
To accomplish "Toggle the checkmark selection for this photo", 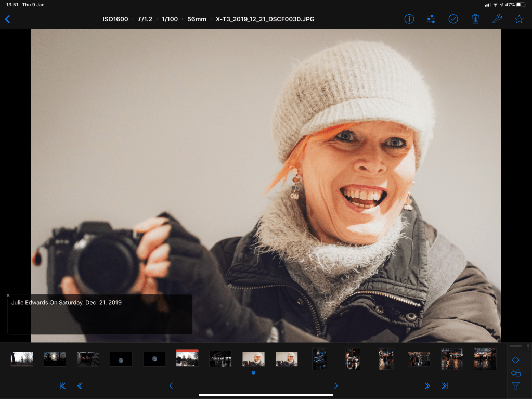I will point(453,19).
